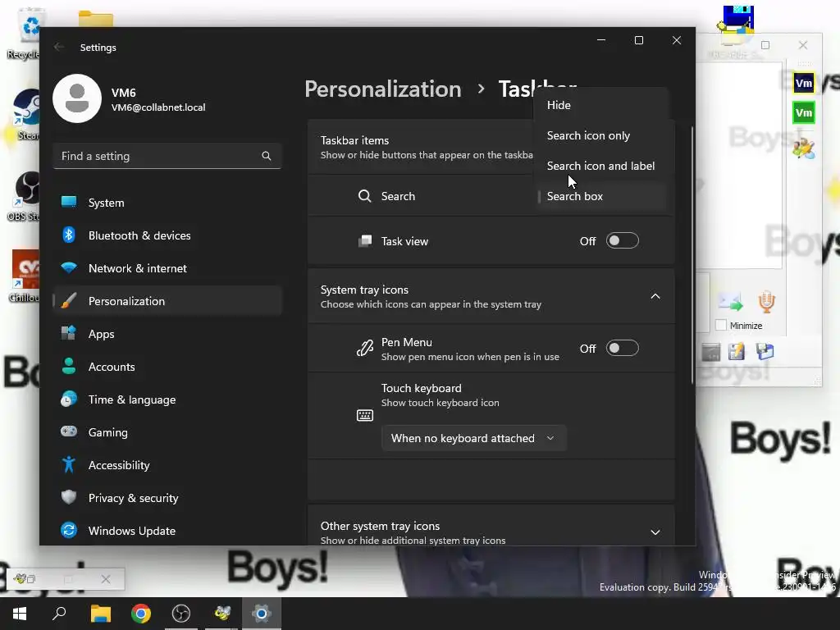The image size is (840, 630).
Task: Open Bluetooth & devices category
Action: coord(167,235)
